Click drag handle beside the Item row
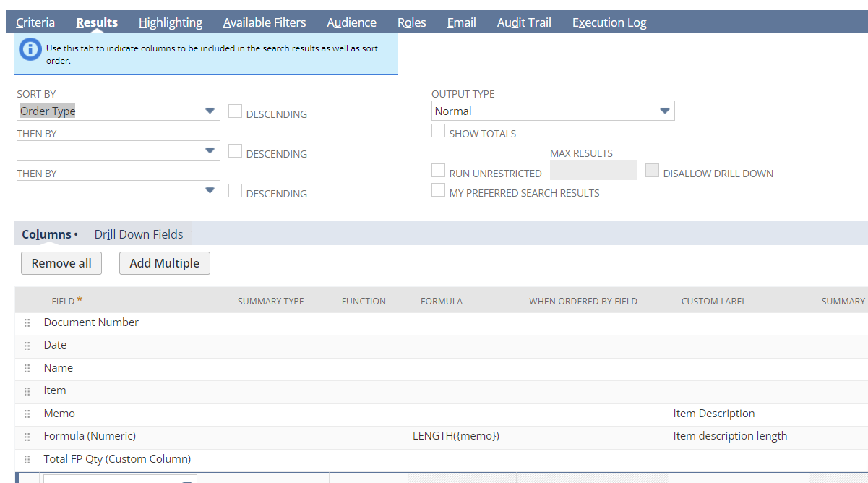 [27, 391]
